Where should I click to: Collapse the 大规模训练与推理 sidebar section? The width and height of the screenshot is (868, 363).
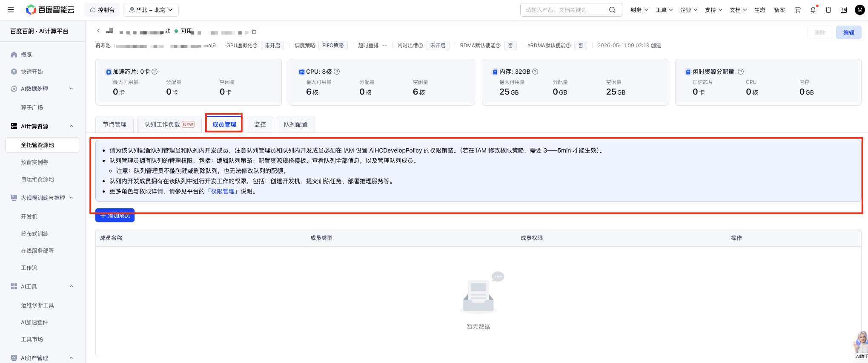[x=72, y=198]
